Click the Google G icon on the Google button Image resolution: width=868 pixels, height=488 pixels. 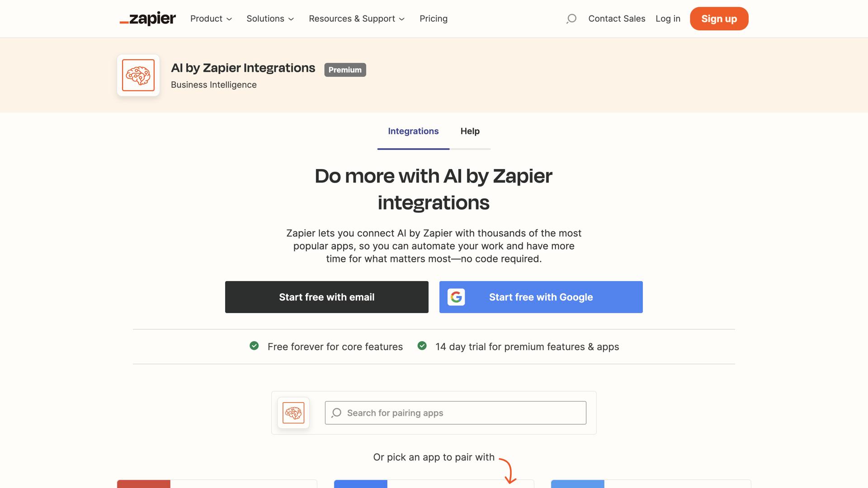[457, 297]
